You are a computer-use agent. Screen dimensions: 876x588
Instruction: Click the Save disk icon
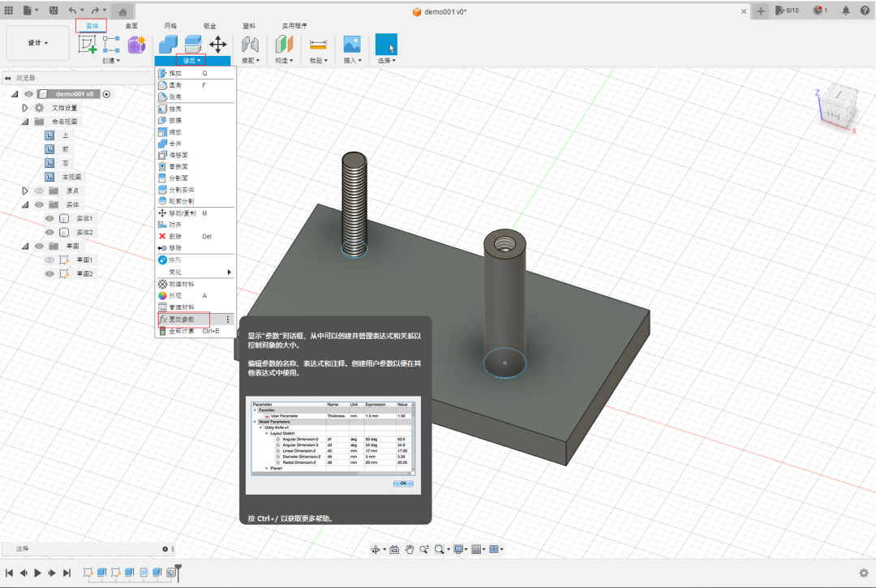(54, 10)
